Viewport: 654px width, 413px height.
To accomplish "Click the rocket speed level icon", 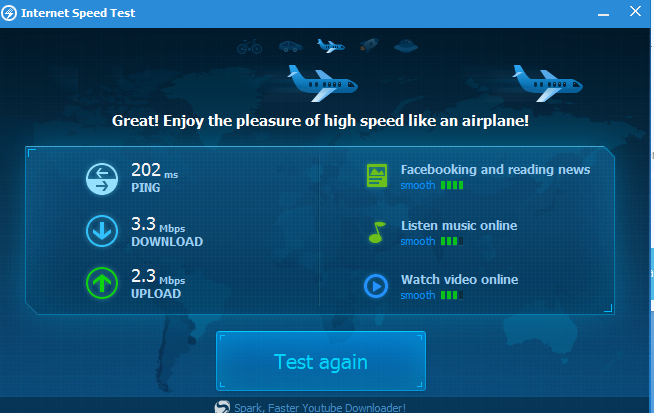I will 370,45.
